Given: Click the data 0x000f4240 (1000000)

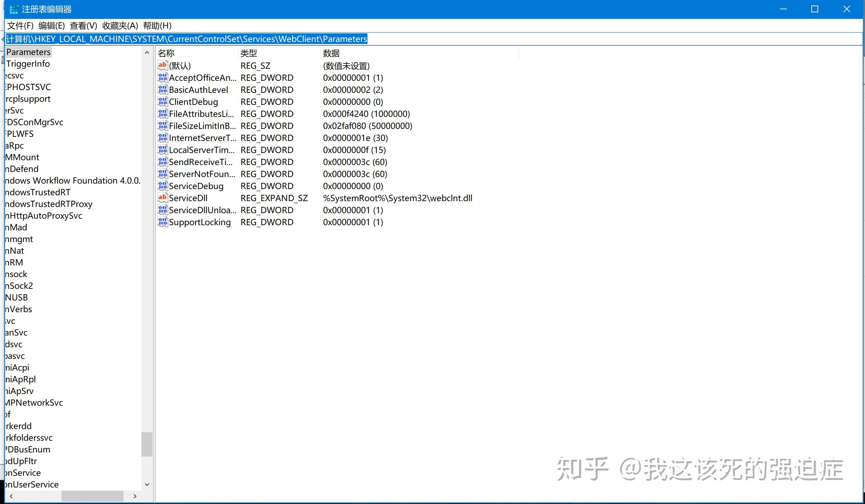Looking at the screenshot, I should point(366,114).
